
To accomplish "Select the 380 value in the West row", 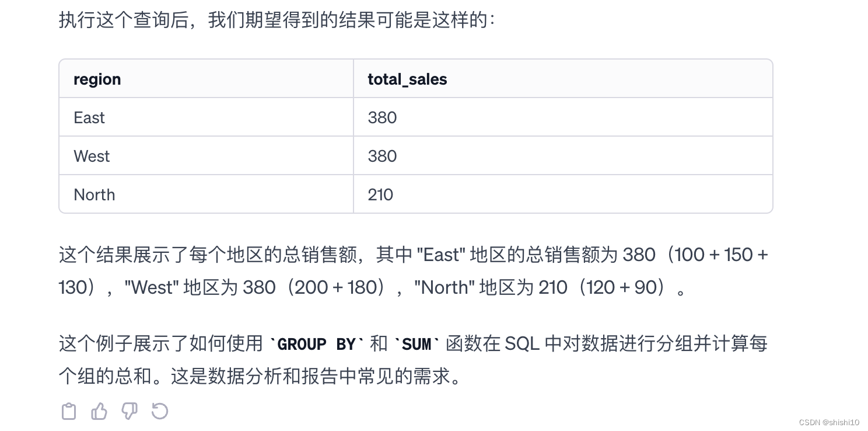I will pos(382,156).
